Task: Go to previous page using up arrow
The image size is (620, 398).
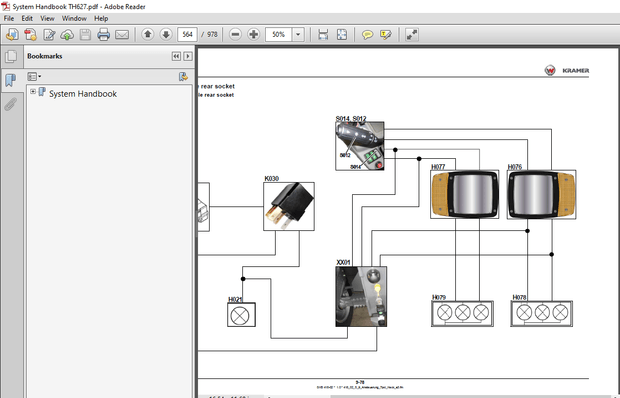Action: coord(147,34)
